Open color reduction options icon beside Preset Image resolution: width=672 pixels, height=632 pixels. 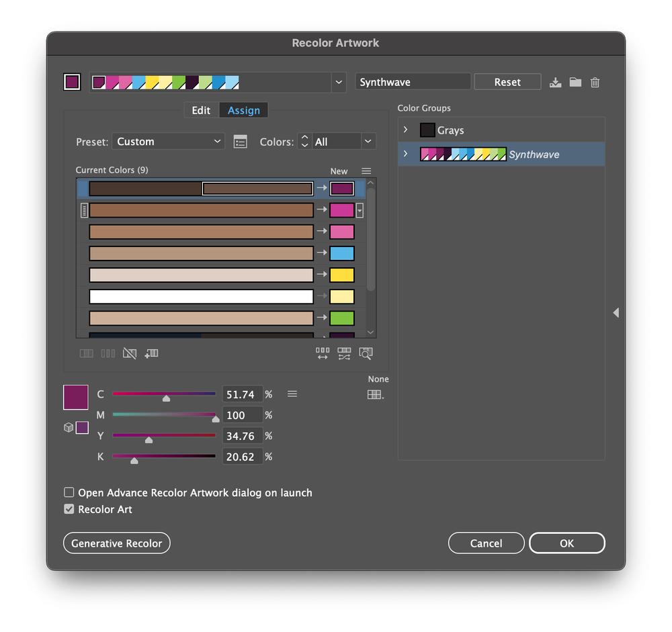240,142
